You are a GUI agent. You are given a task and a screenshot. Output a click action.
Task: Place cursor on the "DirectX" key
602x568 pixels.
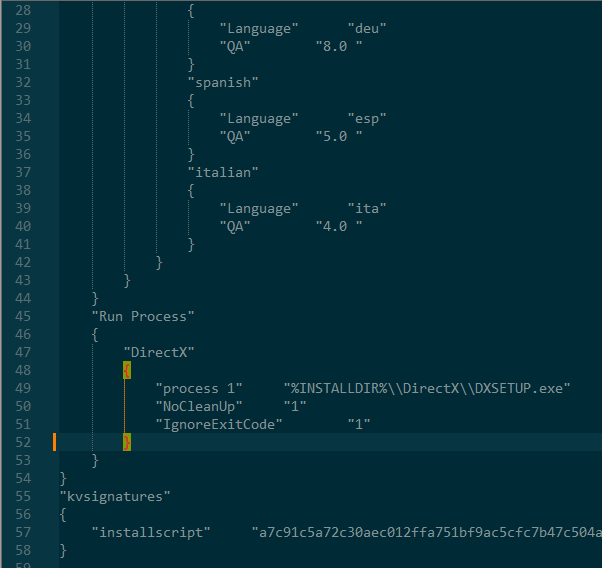(x=159, y=352)
